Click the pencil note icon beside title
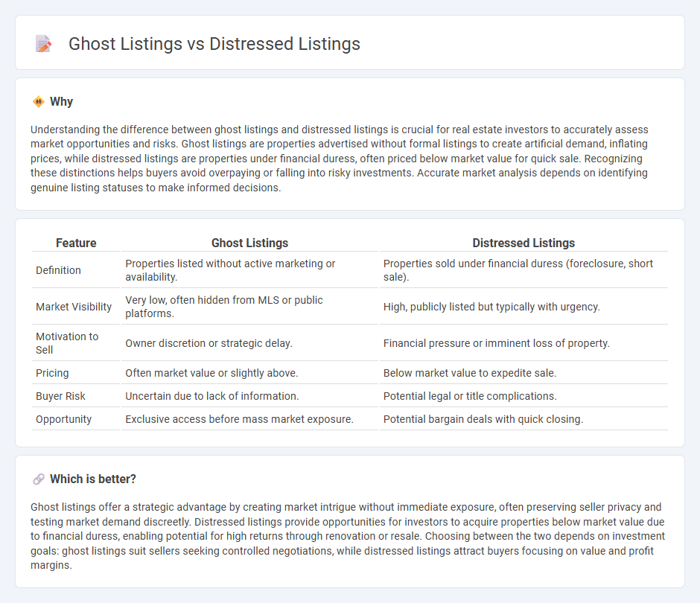The width and height of the screenshot is (700, 603). tap(43, 44)
